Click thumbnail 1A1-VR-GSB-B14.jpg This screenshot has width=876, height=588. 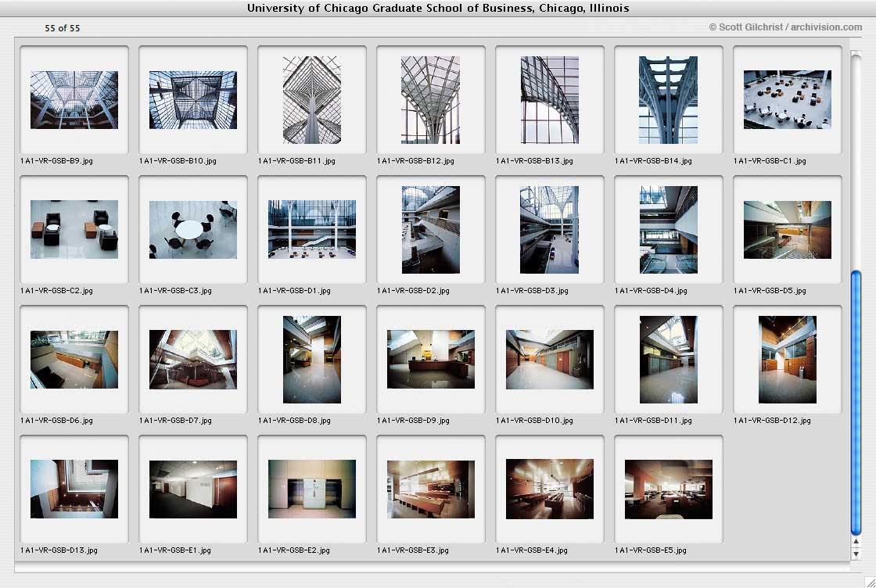tap(669, 100)
